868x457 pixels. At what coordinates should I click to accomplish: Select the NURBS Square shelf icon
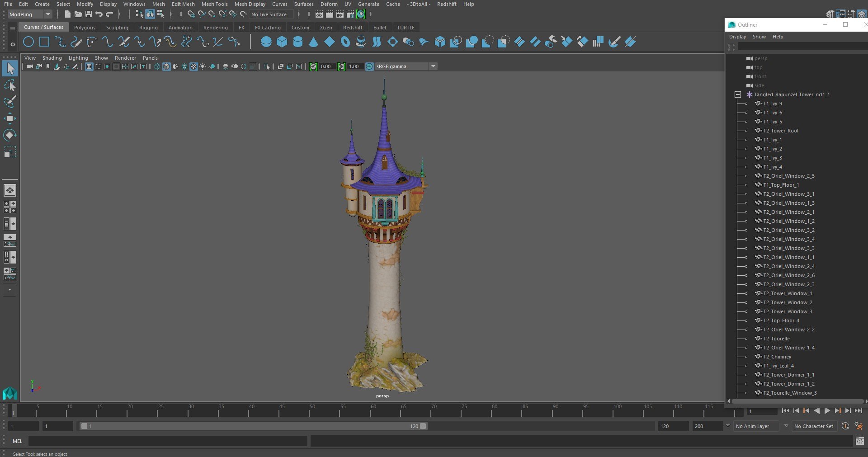(x=44, y=42)
